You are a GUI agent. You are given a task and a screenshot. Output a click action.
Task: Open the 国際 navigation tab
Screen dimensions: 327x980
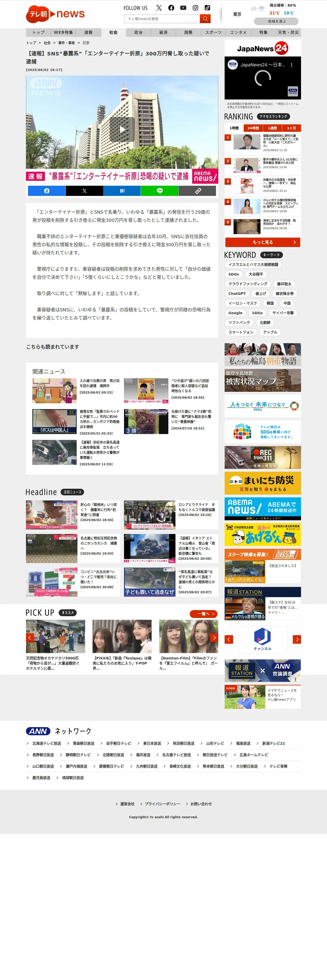pyautogui.click(x=188, y=32)
